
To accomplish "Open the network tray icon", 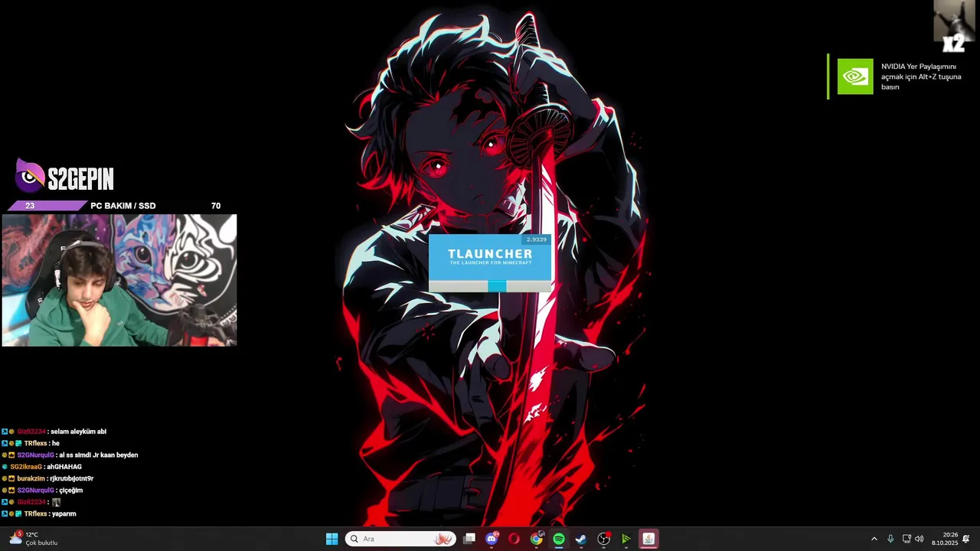I will [906, 539].
